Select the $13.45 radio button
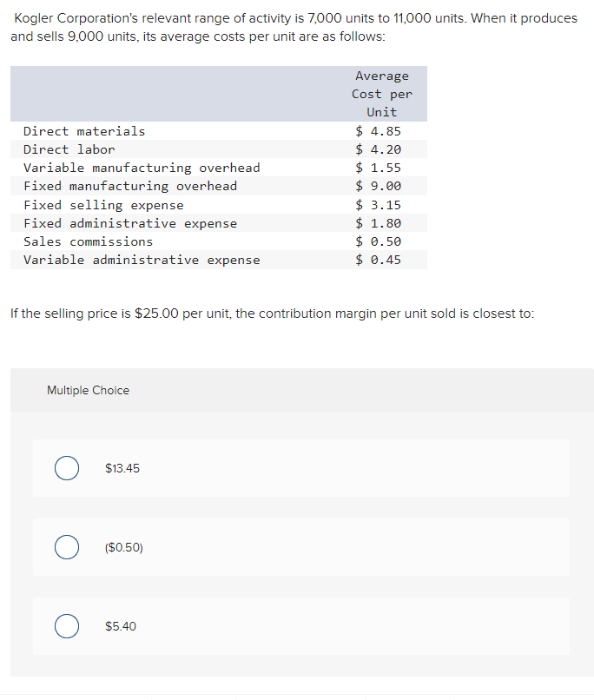The height and width of the screenshot is (700, 594). (67, 468)
